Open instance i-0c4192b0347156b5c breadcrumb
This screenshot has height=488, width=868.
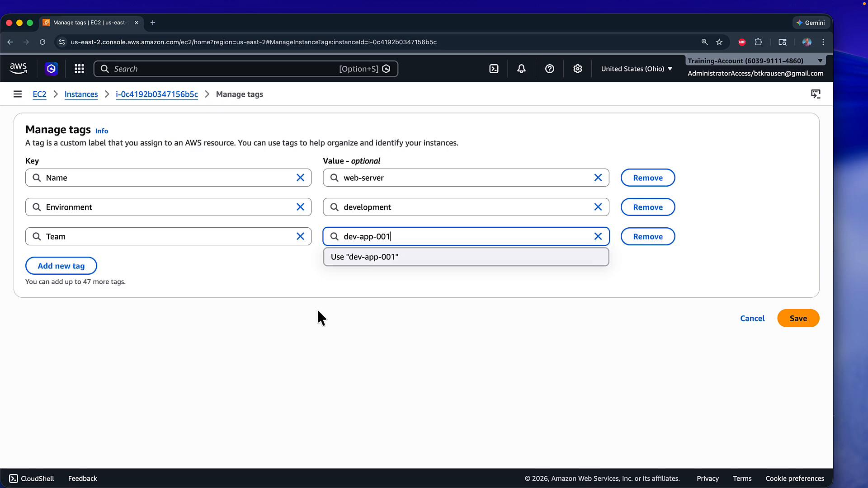click(157, 94)
